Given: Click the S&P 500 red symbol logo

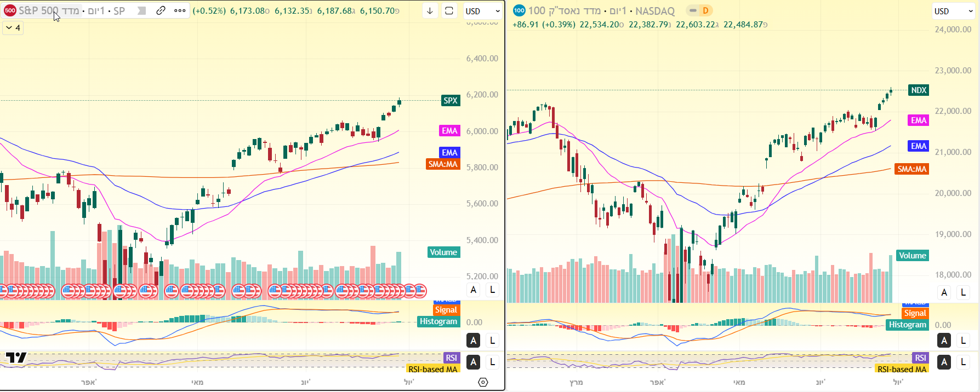Looking at the screenshot, I should (10, 10).
